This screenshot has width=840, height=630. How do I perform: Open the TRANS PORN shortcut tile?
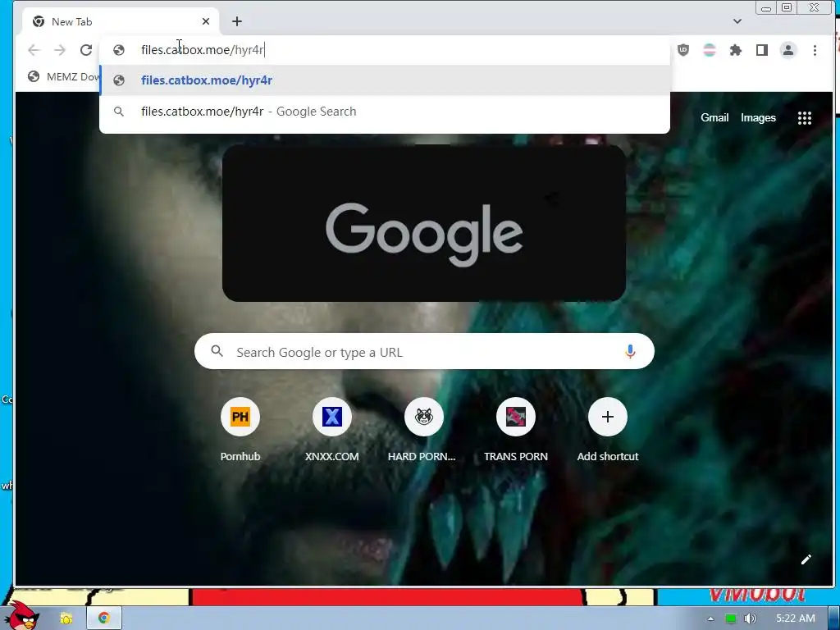click(x=515, y=430)
